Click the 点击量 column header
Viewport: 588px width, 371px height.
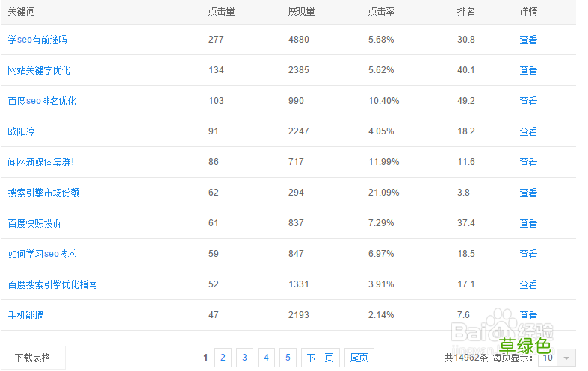[221, 11]
